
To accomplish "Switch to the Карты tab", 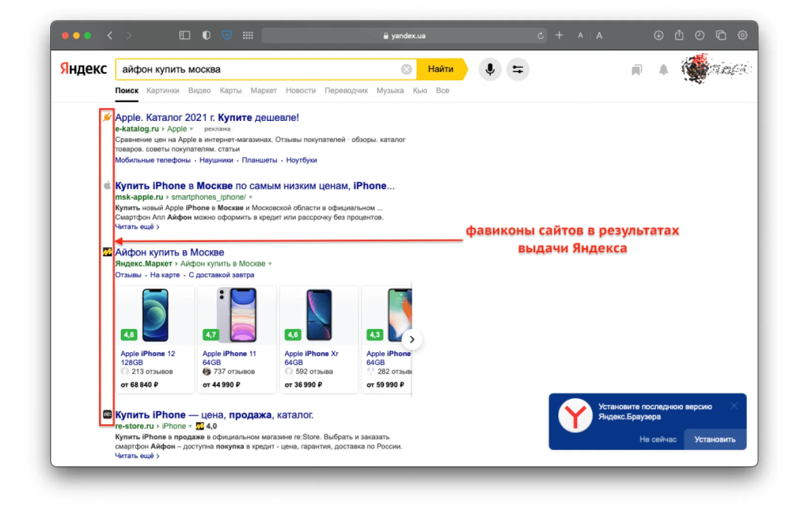I will pyautogui.click(x=231, y=90).
